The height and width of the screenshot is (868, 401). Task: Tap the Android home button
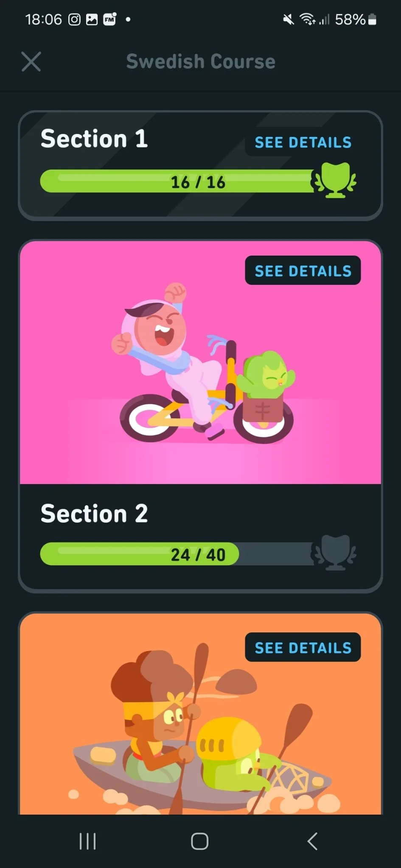[x=200, y=841]
